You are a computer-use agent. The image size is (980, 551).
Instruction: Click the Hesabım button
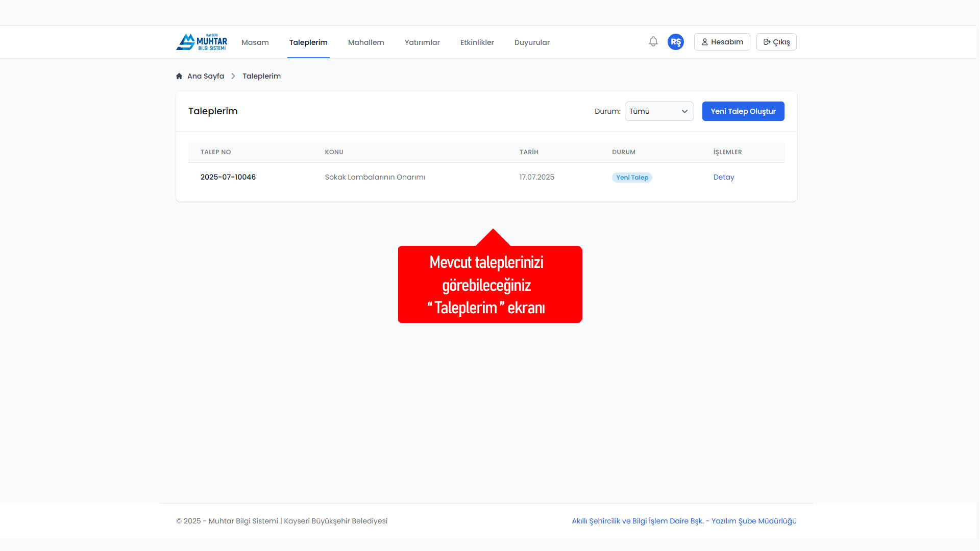point(722,42)
